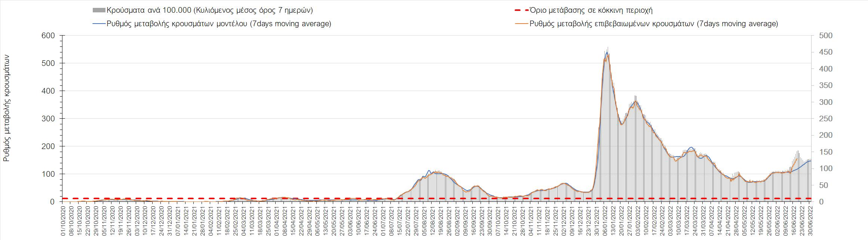Click the 600 label on left axis

click(x=49, y=36)
